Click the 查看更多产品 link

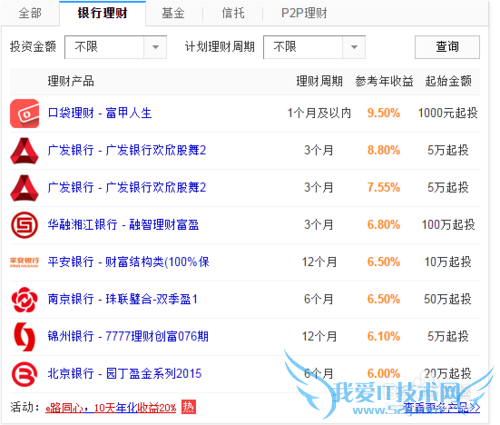442,407
